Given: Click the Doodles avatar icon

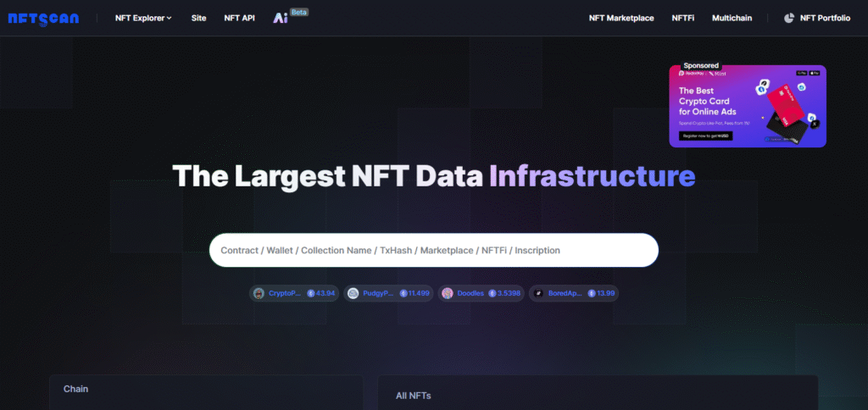Looking at the screenshot, I should [x=448, y=293].
